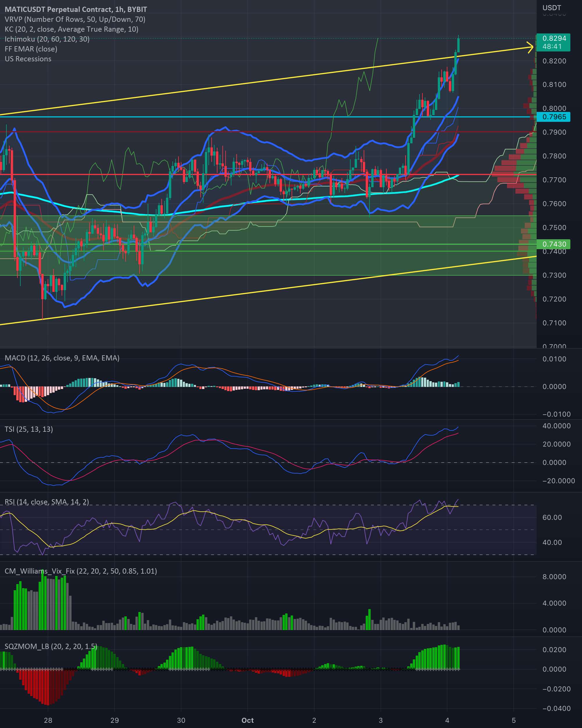Select the CM_Williams_Vix_Fix legend
Image resolution: width=582 pixels, height=728 pixels.
pos(81,571)
